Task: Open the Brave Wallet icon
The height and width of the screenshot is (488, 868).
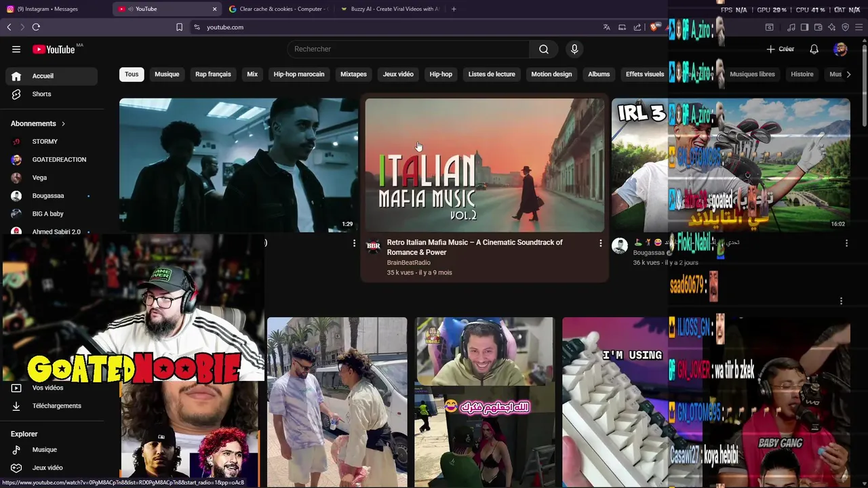Action: (818, 27)
